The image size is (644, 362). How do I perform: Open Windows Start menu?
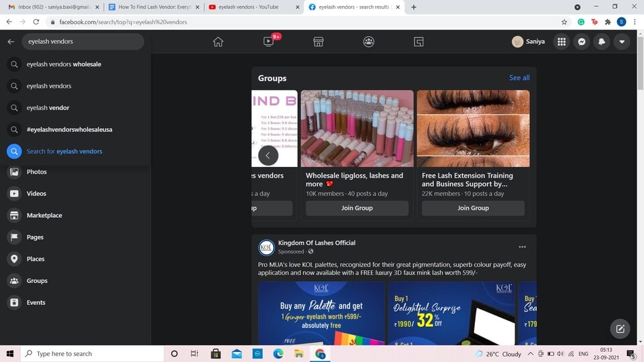pos(10,353)
